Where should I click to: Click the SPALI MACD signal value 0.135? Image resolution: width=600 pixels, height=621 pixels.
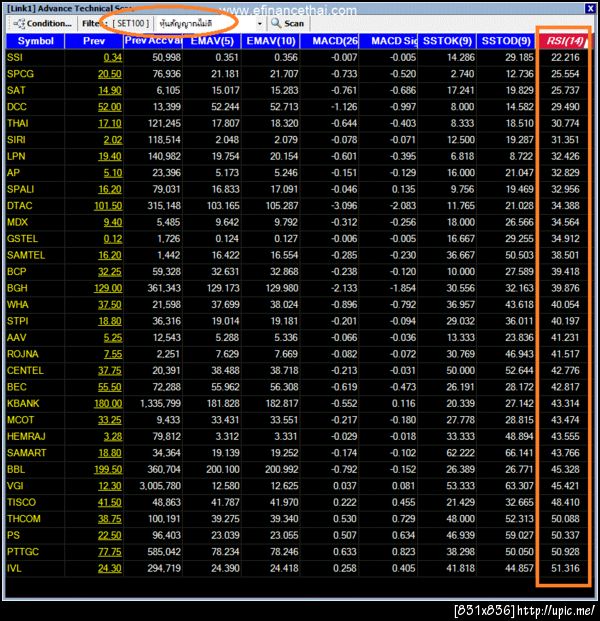pos(403,189)
